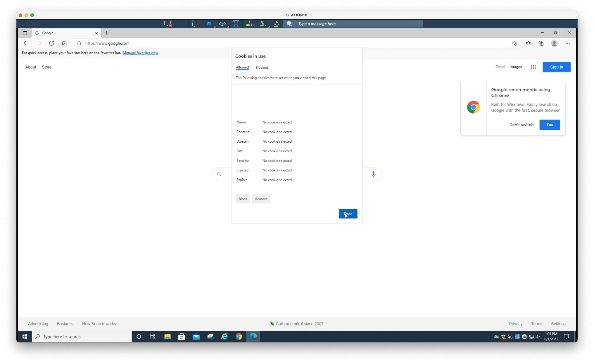This screenshot has width=594, height=364.
Task: Click the Done button in cookies dialog
Action: [348, 214]
